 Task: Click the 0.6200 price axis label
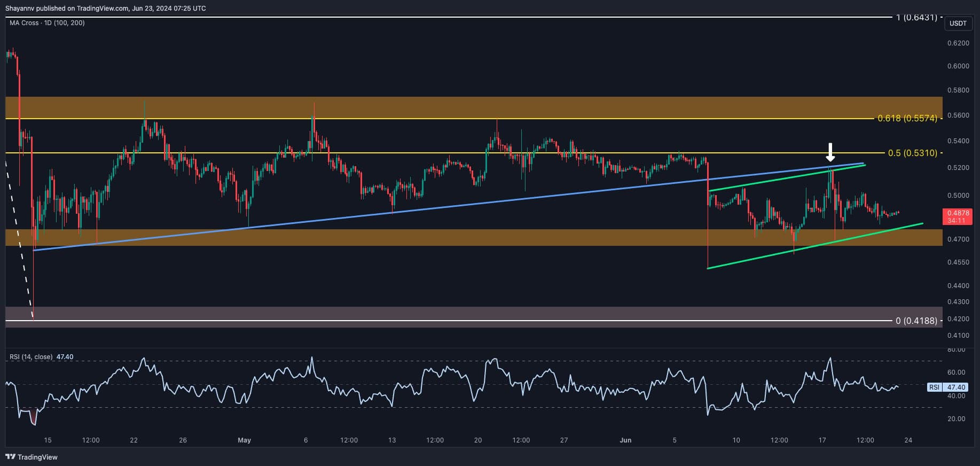958,43
